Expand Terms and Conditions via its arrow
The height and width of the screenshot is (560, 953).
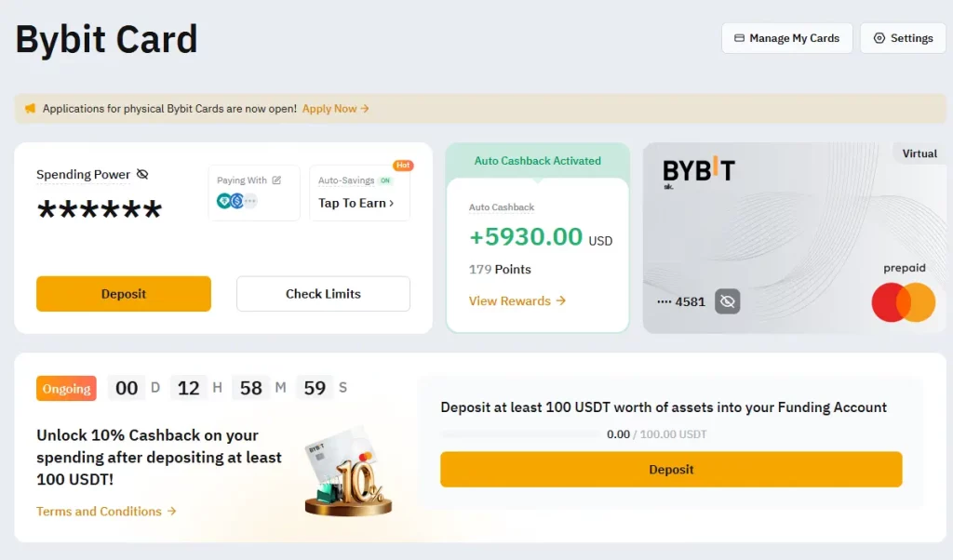point(171,511)
